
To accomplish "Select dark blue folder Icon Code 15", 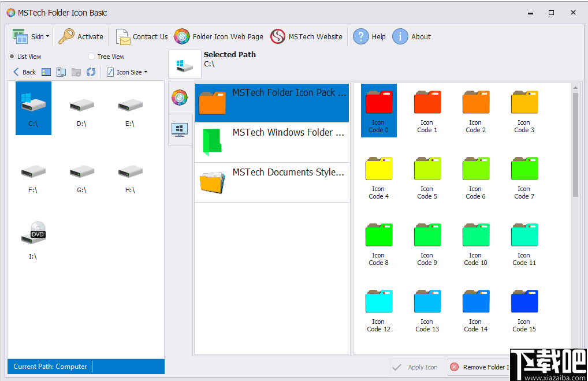I will tap(524, 310).
